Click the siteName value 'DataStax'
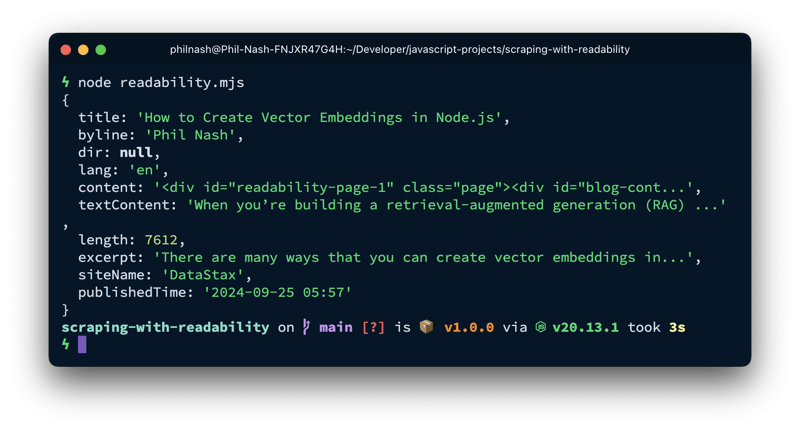 pyautogui.click(x=203, y=275)
